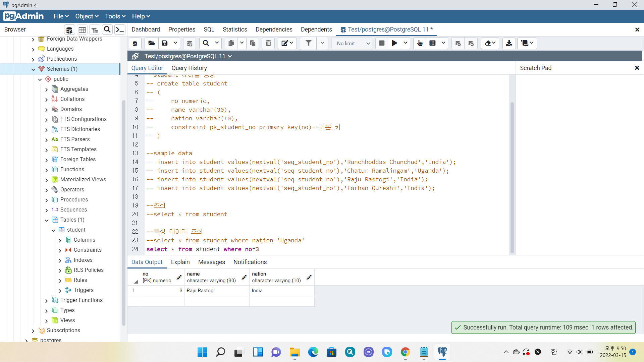The image size is (644, 362).
Task: Toggle edit pencil on nation column header
Action: coord(309,277)
